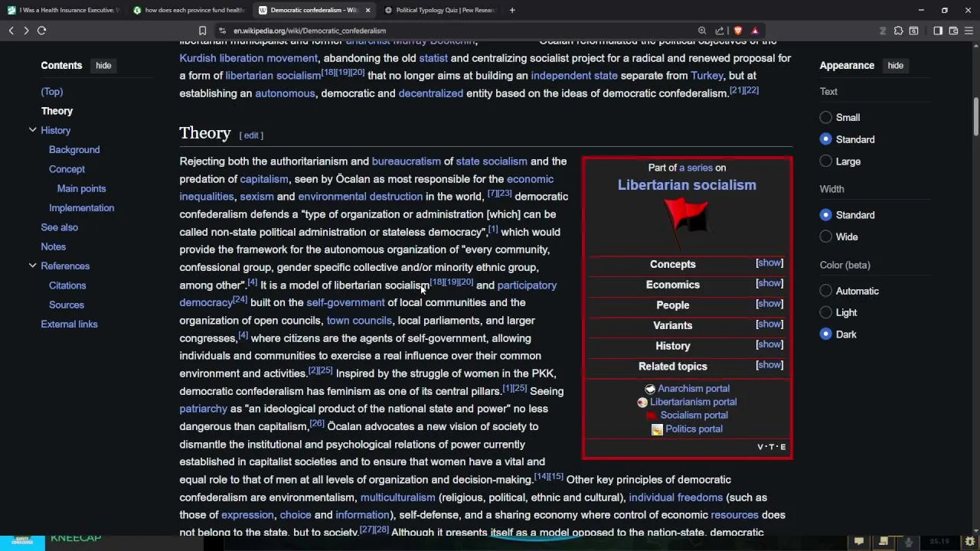Select Wide width option

click(825, 237)
